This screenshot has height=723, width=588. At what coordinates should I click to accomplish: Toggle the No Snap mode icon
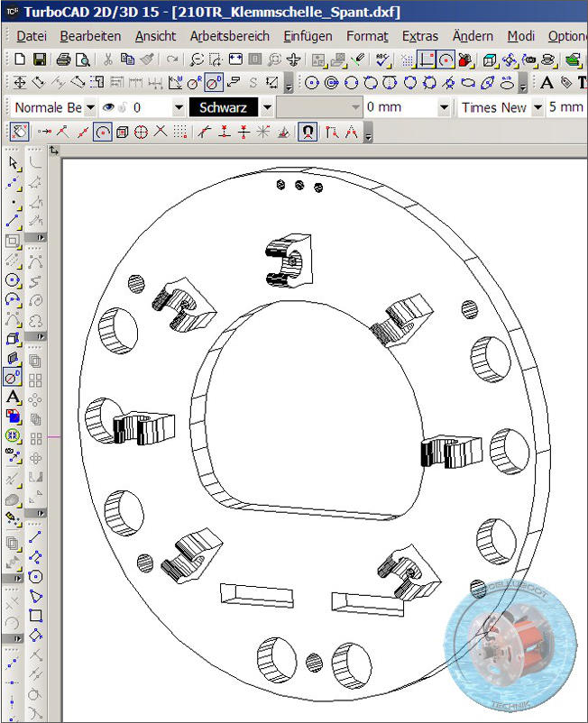pos(19,132)
